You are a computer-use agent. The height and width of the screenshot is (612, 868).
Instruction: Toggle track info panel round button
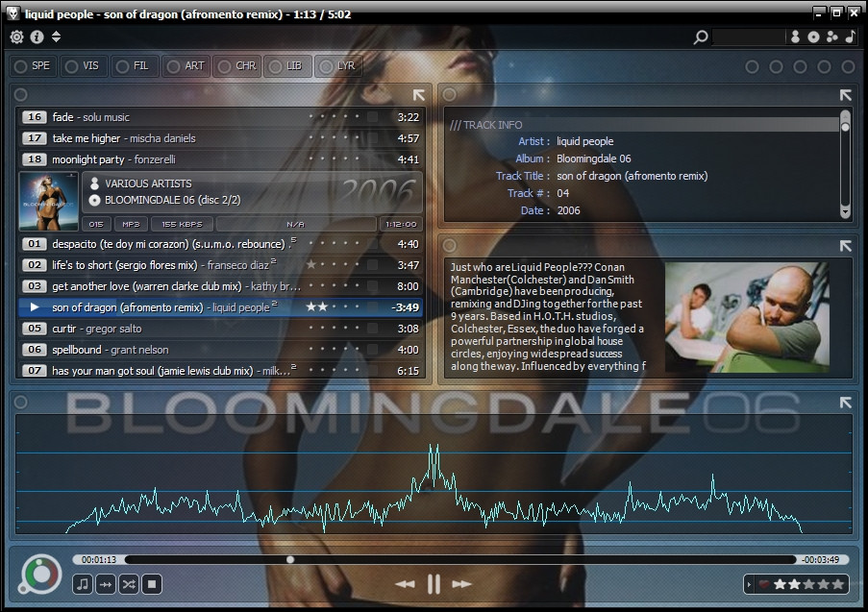450,94
